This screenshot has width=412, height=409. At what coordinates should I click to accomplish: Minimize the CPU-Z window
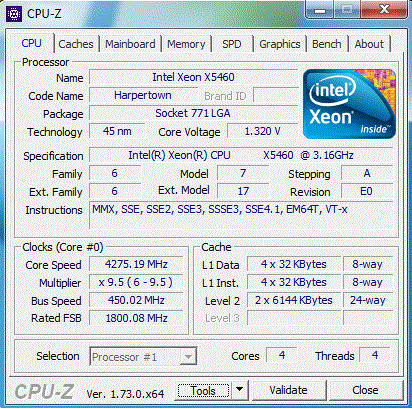(x=320, y=10)
